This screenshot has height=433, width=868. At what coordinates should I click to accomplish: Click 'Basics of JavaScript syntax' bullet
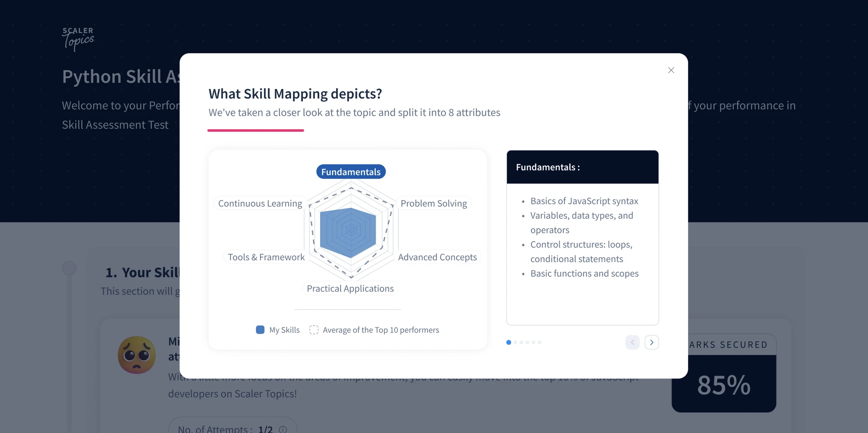click(584, 201)
